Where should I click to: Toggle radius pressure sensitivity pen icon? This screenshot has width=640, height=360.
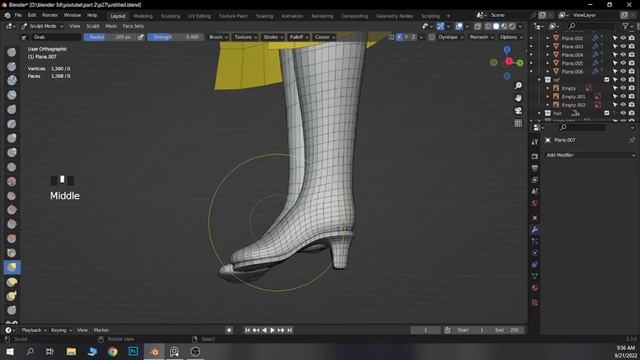pyautogui.click(x=141, y=37)
